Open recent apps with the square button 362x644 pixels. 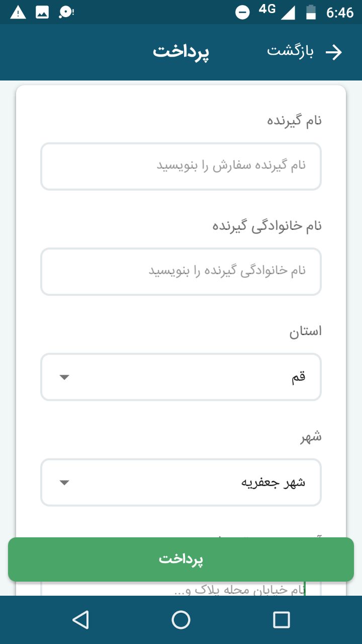tap(282, 620)
